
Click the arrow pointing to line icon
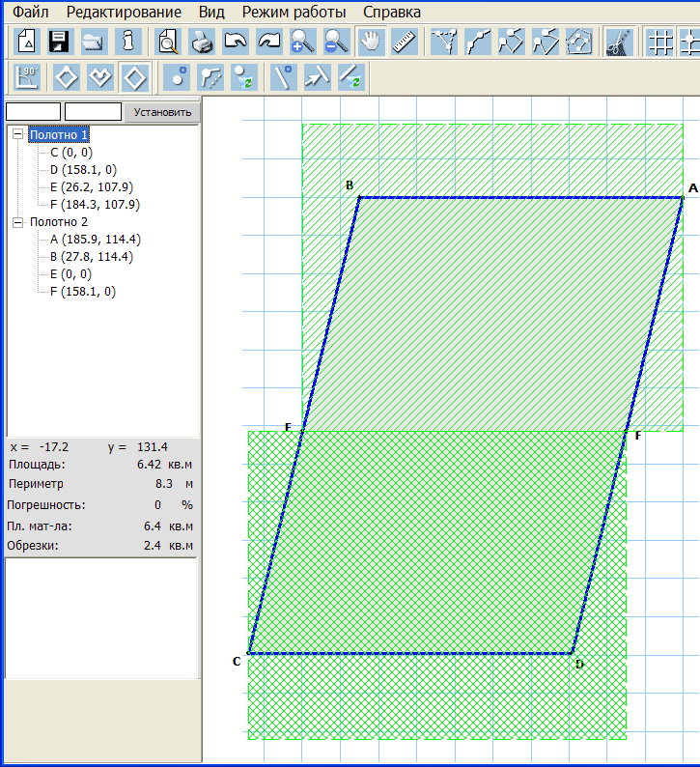[x=318, y=77]
